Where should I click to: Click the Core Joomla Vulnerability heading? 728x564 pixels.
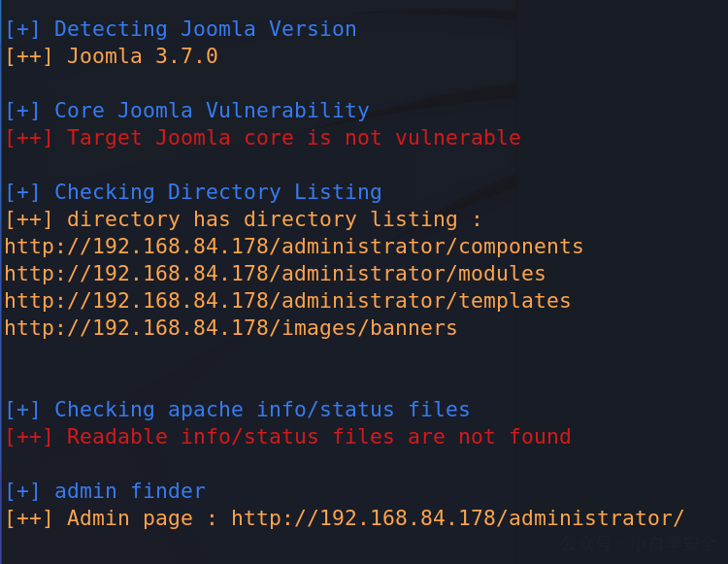pos(212,111)
